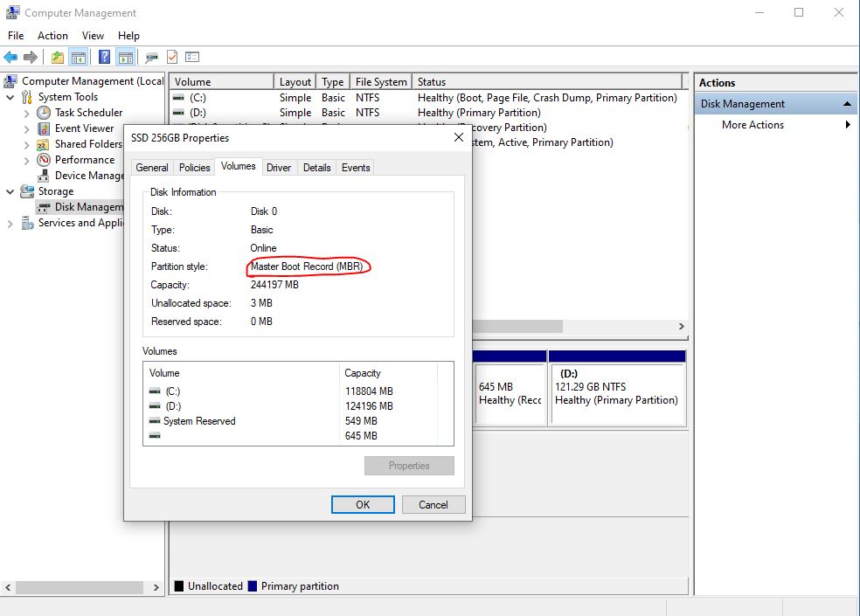Switch to the Policies tab
This screenshot has width=860, height=616.
194,167
